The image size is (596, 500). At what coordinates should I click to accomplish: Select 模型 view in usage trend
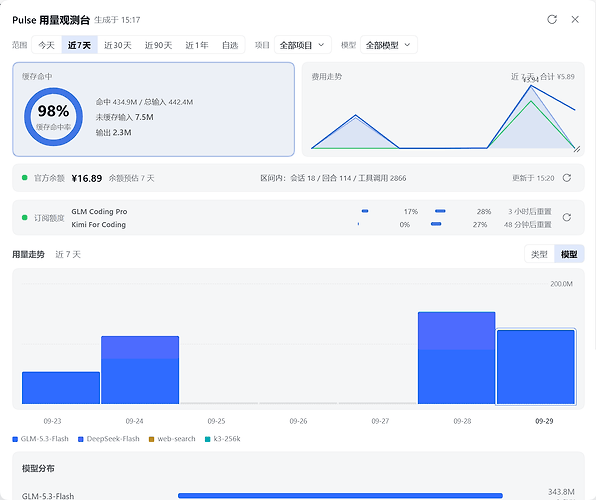569,254
